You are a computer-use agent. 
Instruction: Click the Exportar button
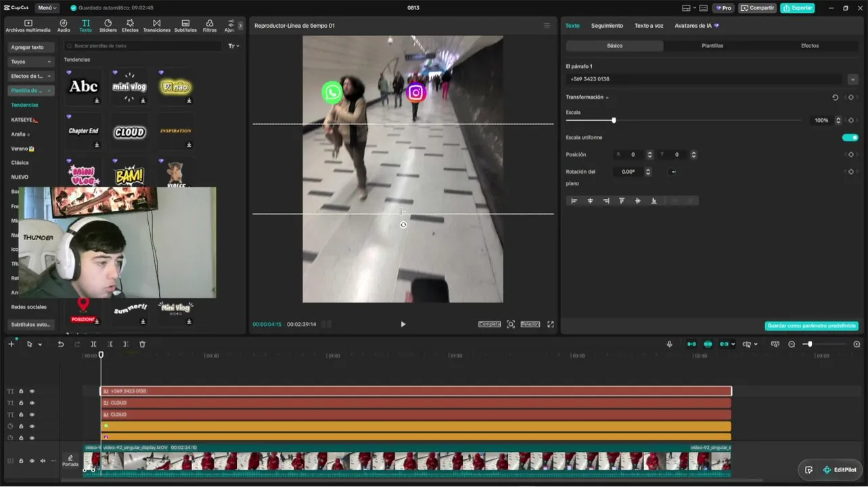[x=798, y=8]
